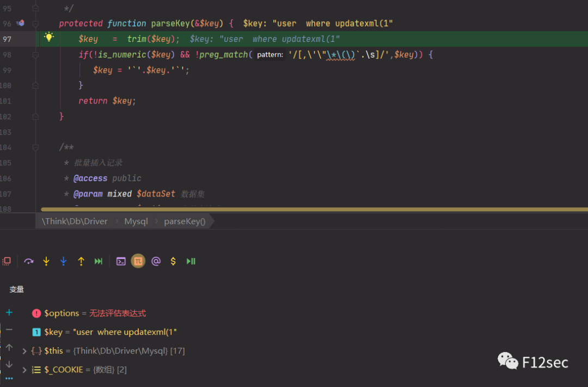Screen dimensions: 588x387
Task: Expand the $_COOKIE array node
Action: 24,370
